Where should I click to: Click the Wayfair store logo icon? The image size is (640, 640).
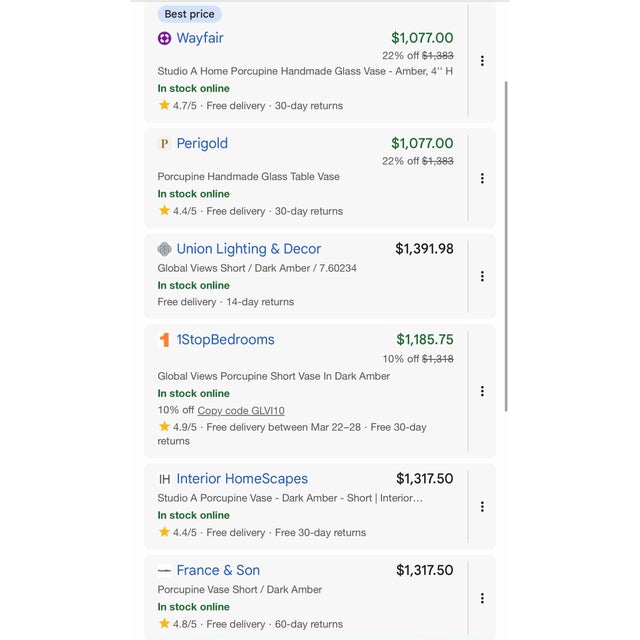pyautogui.click(x=165, y=38)
